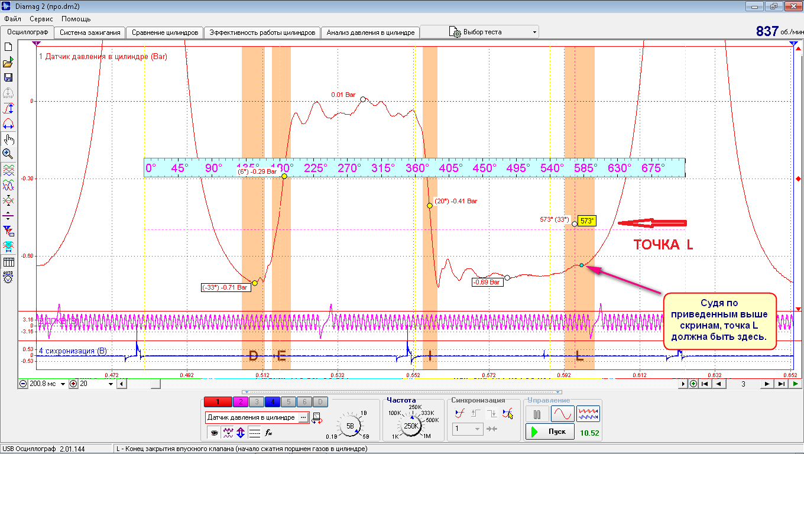The height and width of the screenshot is (532, 804).
Task: Open the 200.8 мс time scale dropdown
Action: point(63,384)
